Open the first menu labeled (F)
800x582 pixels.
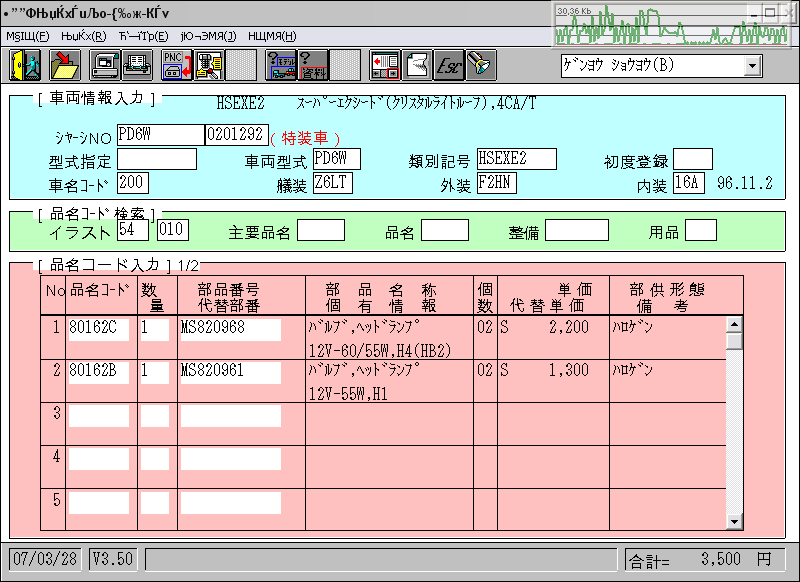coord(28,36)
